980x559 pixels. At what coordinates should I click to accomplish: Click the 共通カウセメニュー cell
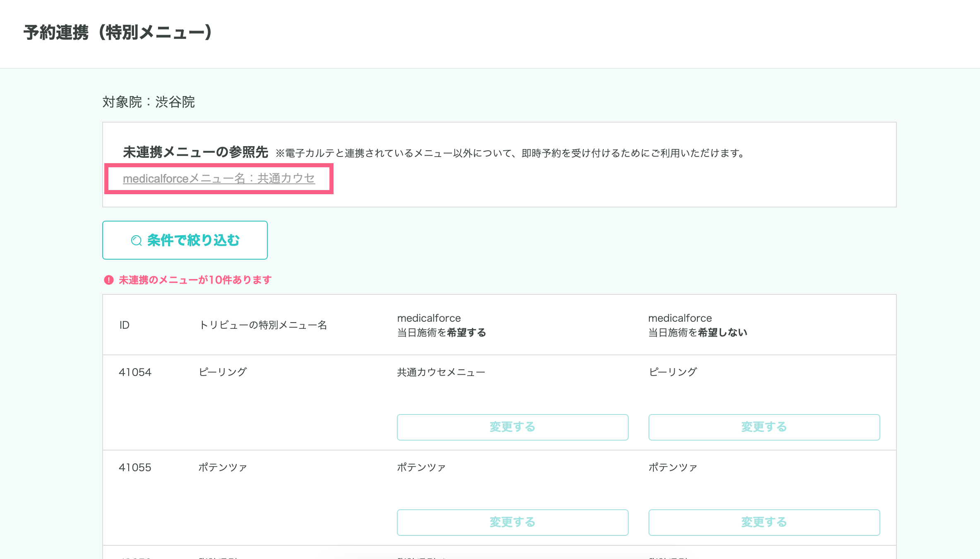coord(441,372)
